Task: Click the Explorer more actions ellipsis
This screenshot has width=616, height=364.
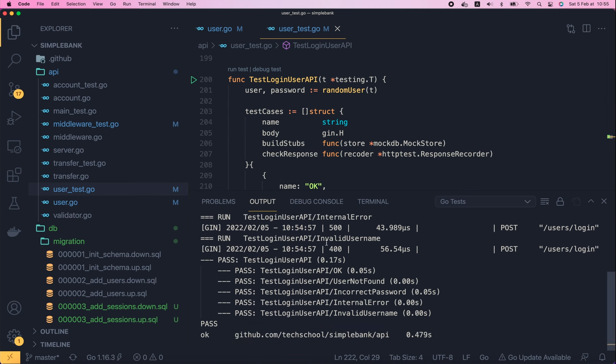Action: 174,29
